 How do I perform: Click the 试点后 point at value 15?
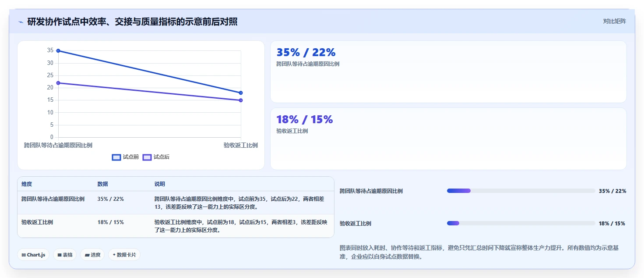point(241,100)
